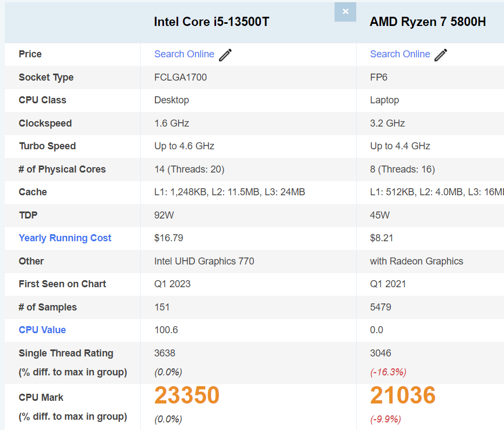Click the 5479 samples count for AMD

click(381, 307)
